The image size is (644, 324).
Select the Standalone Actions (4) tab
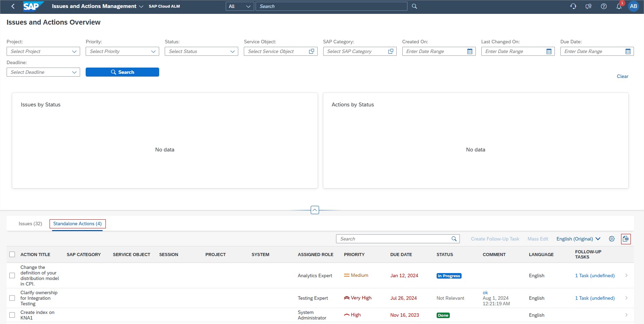[x=77, y=224]
